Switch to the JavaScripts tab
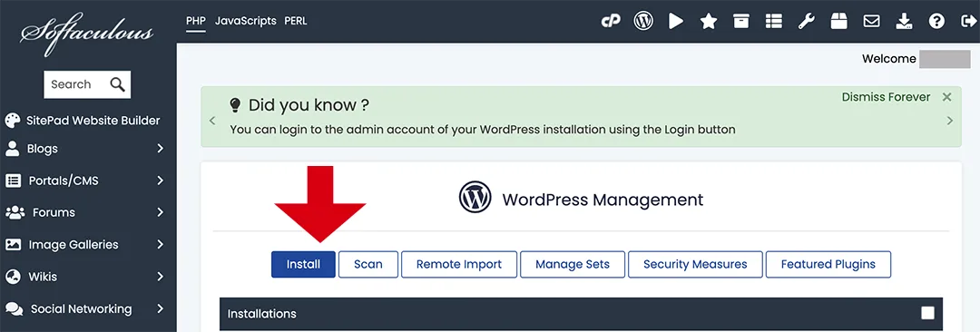The height and width of the screenshot is (332, 980). (x=246, y=21)
